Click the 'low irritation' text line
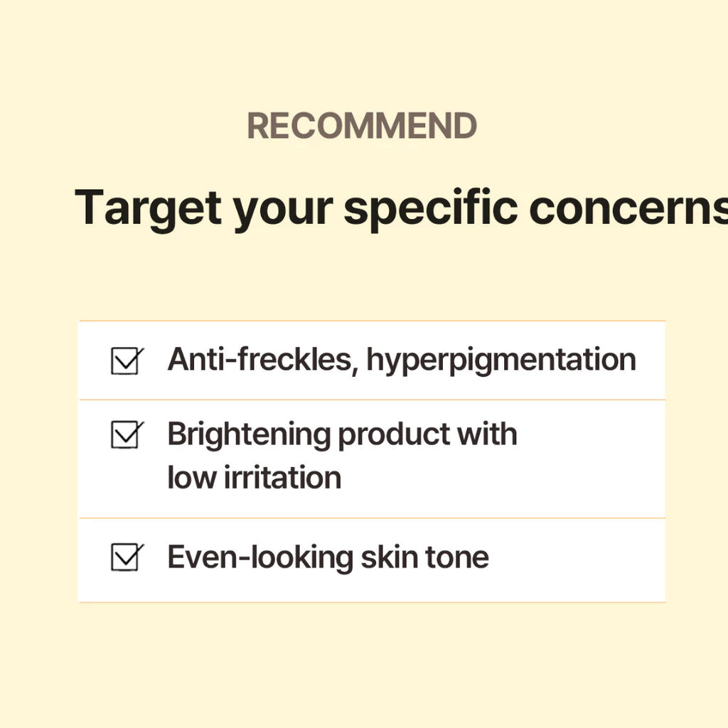 point(255,477)
